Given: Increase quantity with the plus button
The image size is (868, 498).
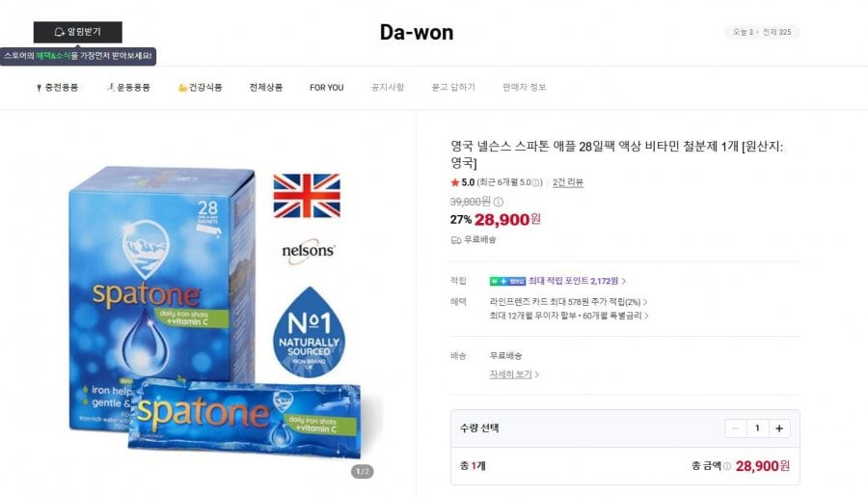Looking at the screenshot, I should 779,429.
